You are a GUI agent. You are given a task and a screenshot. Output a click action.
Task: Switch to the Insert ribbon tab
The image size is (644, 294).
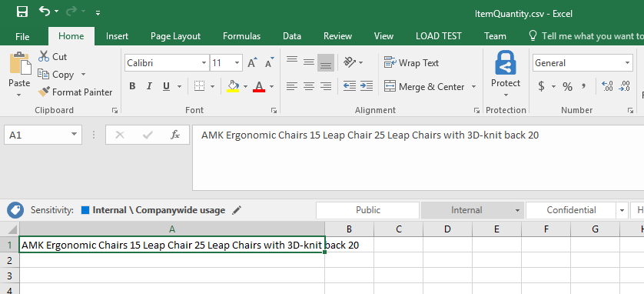click(117, 36)
